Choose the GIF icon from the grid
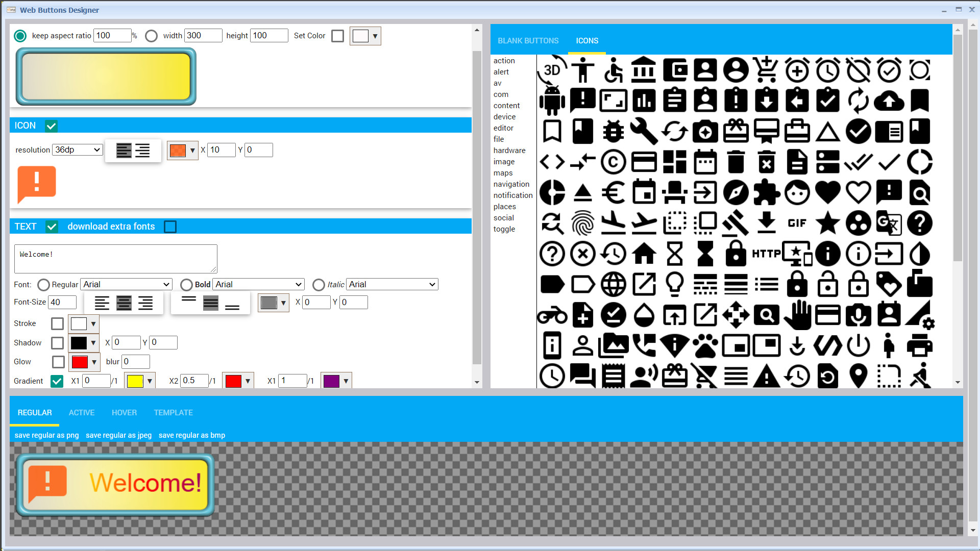980x551 pixels. [x=797, y=223]
